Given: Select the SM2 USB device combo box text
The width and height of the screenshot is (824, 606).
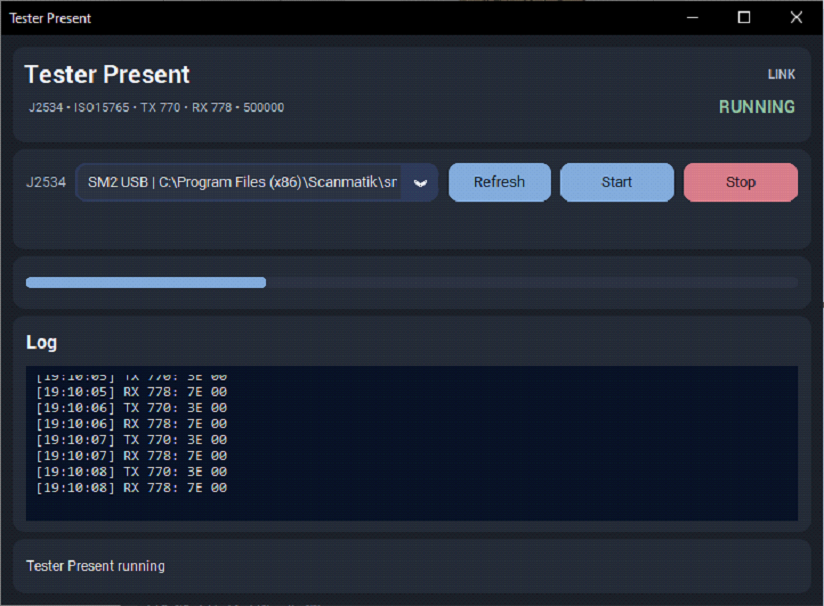Looking at the screenshot, I should coord(240,182).
